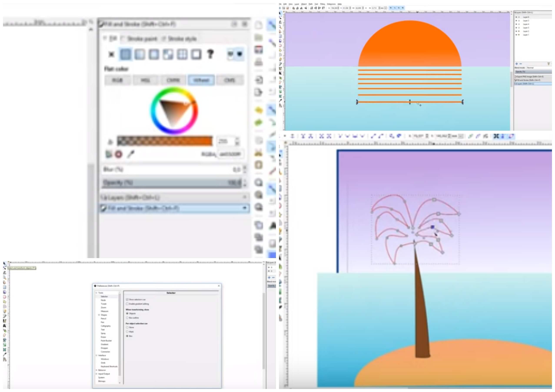
Task: Collapse the Interface tree node in Preferences
Action: click(x=96, y=355)
